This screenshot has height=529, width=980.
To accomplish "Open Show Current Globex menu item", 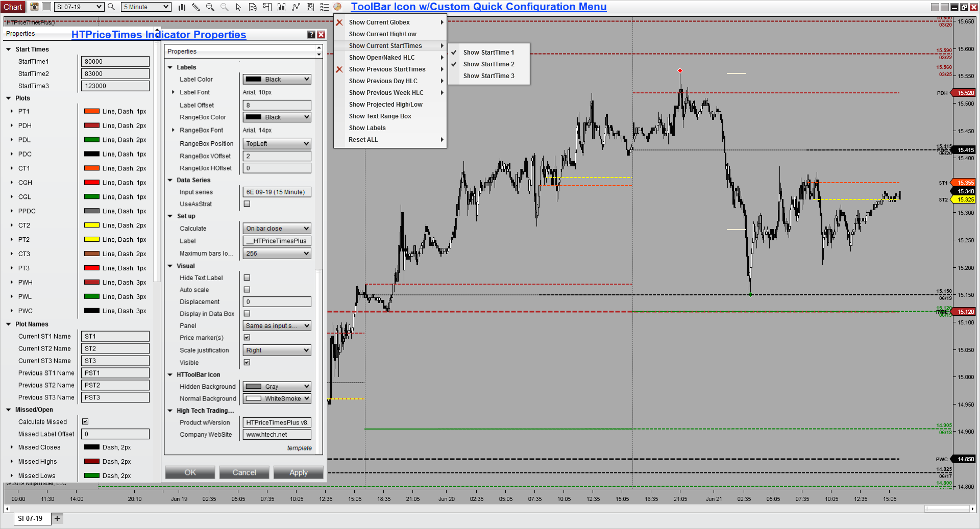I will 390,22.
